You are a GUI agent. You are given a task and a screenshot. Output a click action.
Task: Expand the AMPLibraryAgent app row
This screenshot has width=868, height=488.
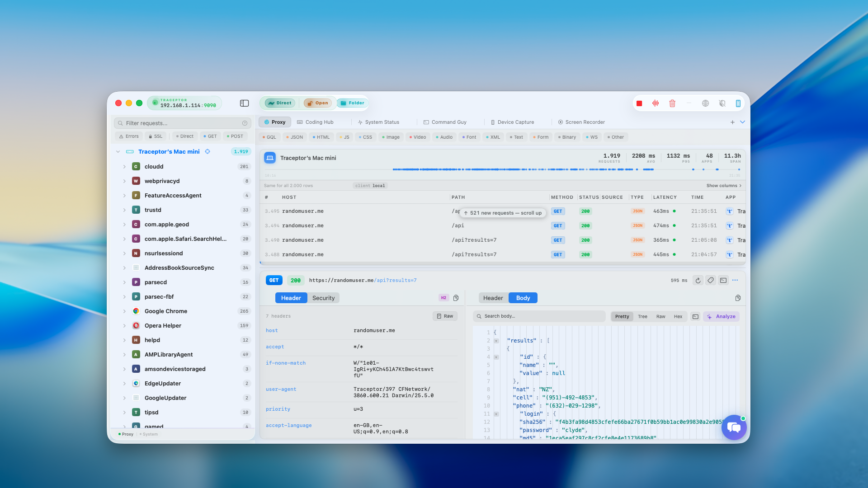(124, 355)
